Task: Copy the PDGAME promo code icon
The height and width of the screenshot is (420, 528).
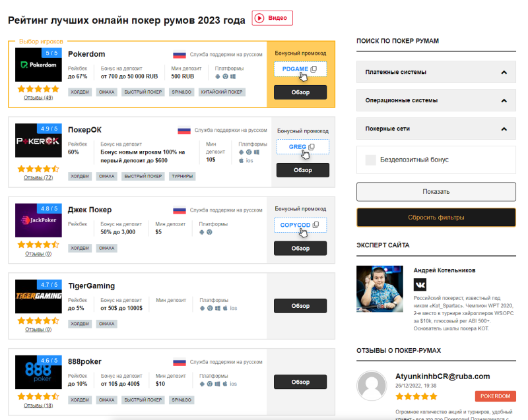Action: point(313,69)
